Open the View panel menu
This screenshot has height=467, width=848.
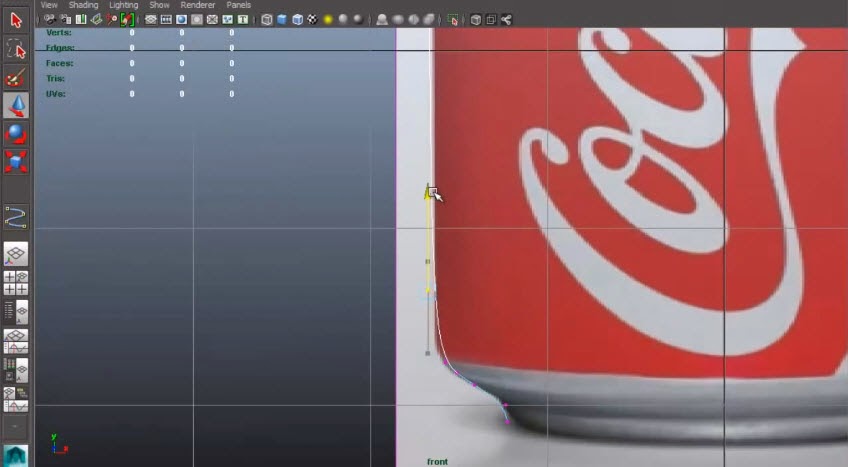49,5
